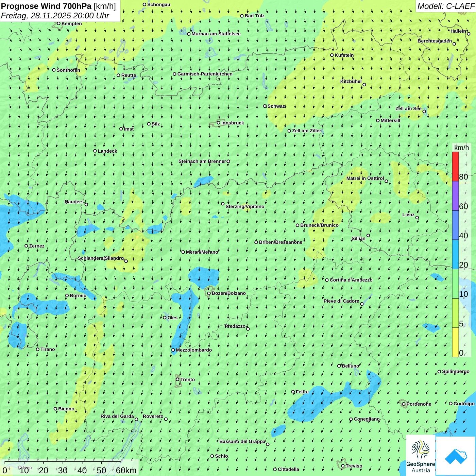Click the GeoSphere Austria logo
The image size is (476, 476).
coord(421,456)
